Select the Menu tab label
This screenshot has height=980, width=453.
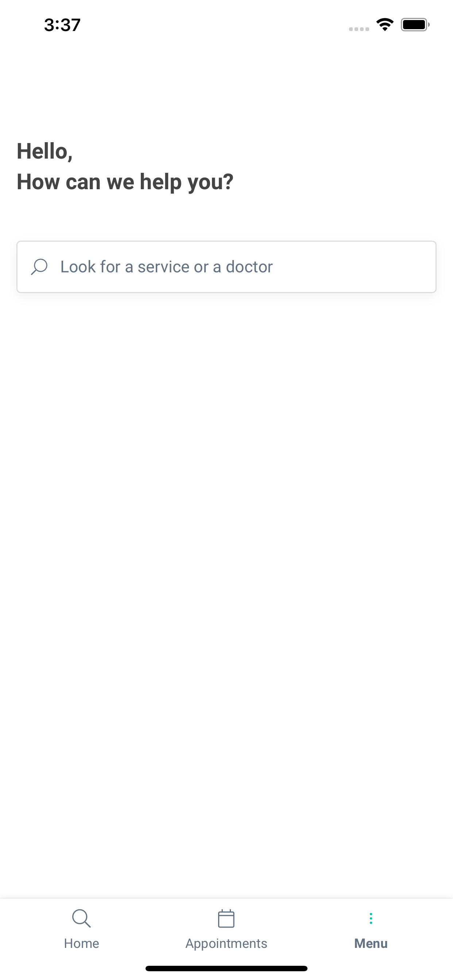(371, 944)
